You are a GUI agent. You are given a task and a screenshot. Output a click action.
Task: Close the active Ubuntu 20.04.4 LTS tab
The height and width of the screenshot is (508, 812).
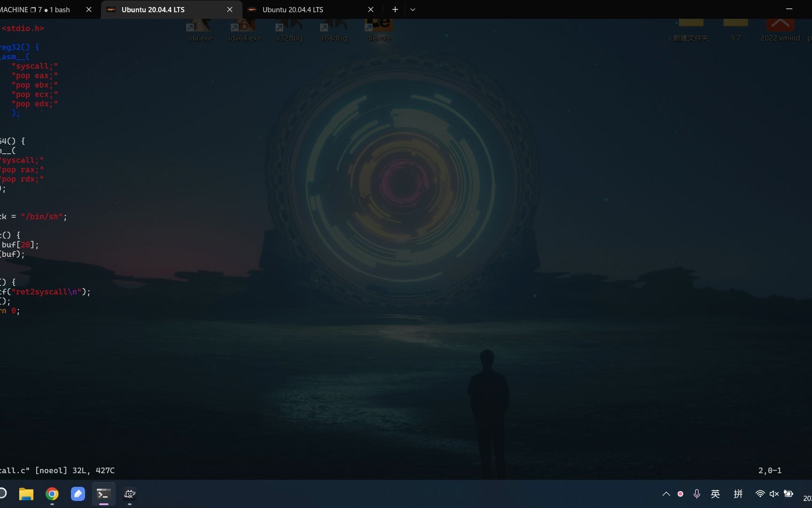(x=230, y=9)
